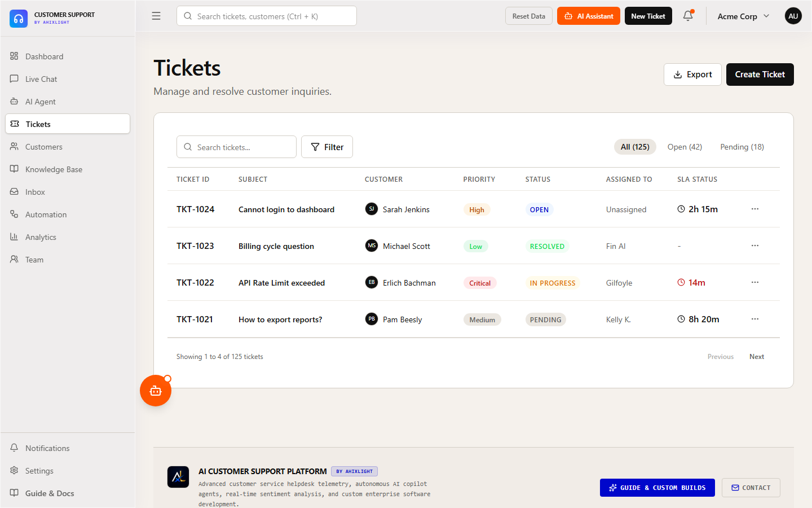The image size is (812, 508).
Task: Open Customers page from sidebar
Action: coord(68,147)
